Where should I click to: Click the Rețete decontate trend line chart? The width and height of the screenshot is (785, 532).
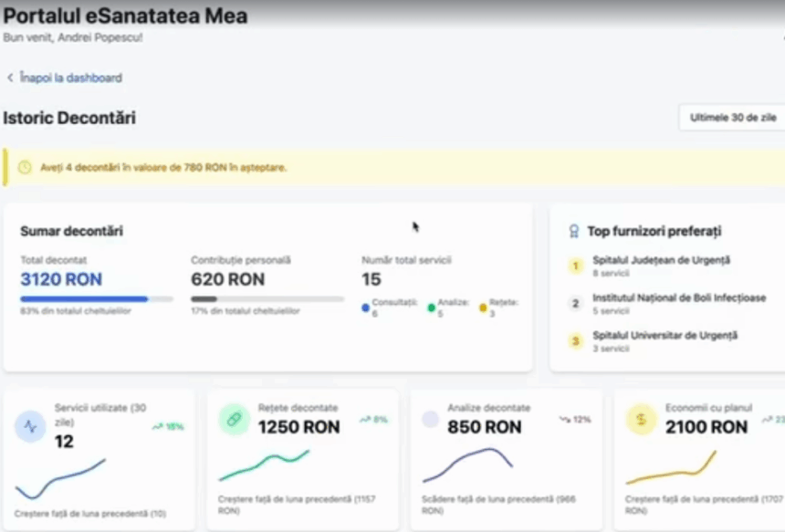point(264,464)
